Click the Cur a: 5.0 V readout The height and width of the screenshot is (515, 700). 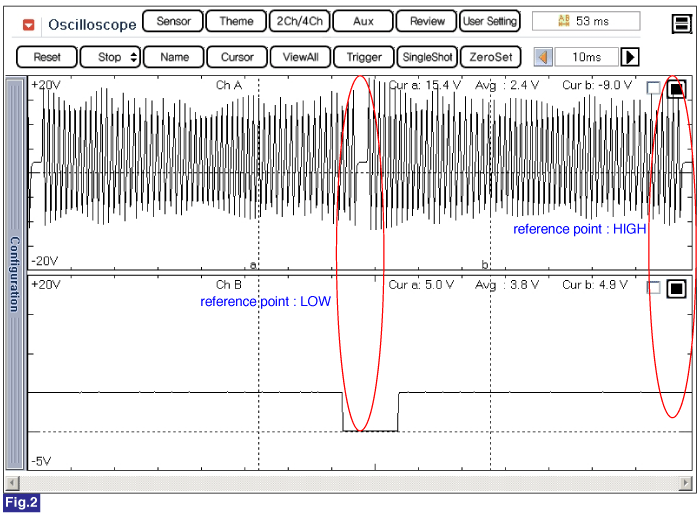pos(421,285)
